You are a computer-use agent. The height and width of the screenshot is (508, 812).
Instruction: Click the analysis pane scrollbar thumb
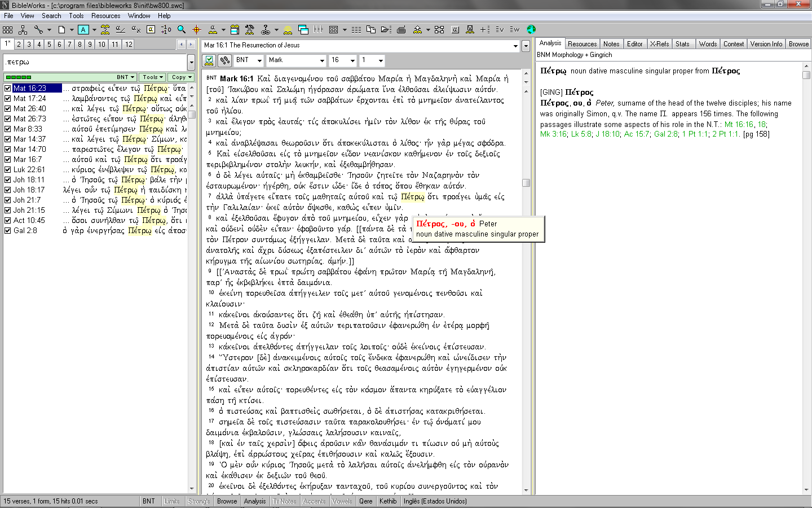point(806,75)
